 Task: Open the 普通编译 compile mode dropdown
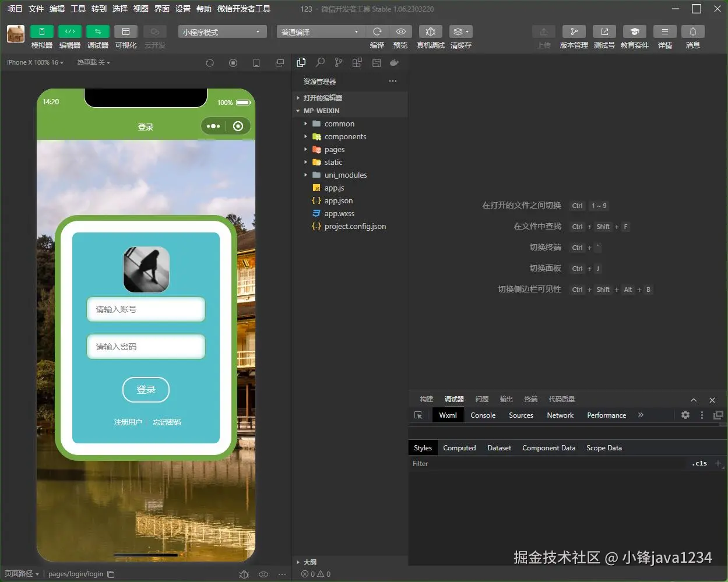click(x=321, y=31)
